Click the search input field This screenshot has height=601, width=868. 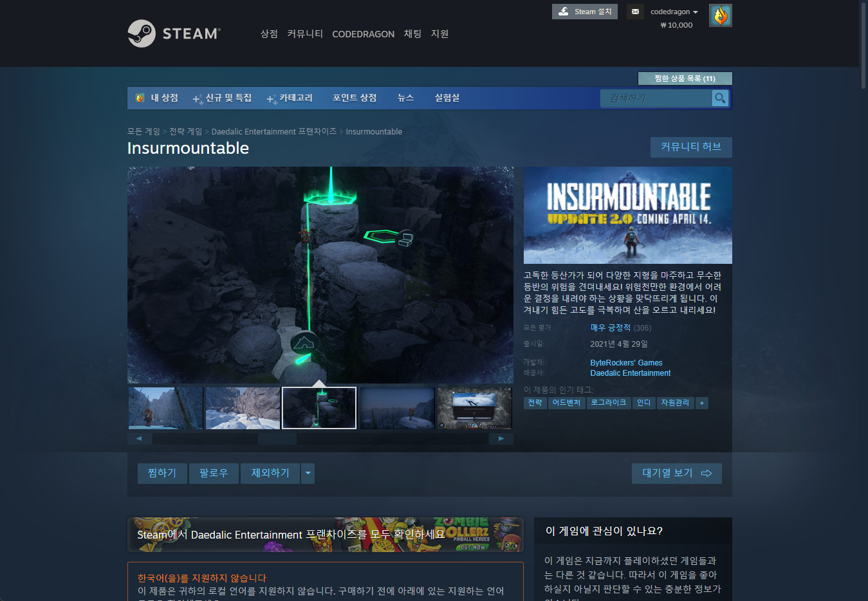656,98
